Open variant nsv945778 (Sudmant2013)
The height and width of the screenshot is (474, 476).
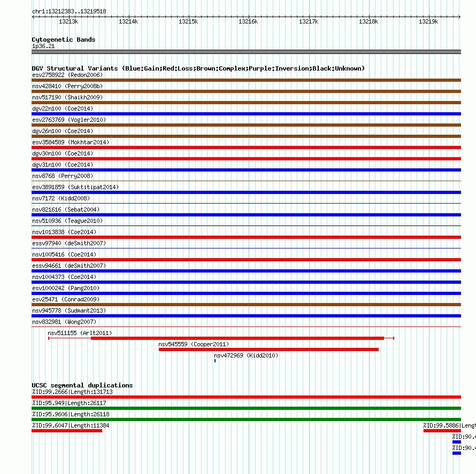tap(69, 310)
